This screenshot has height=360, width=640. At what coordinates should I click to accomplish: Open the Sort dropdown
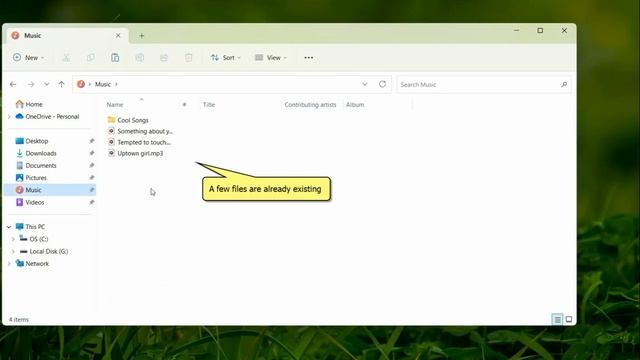point(225,58)
